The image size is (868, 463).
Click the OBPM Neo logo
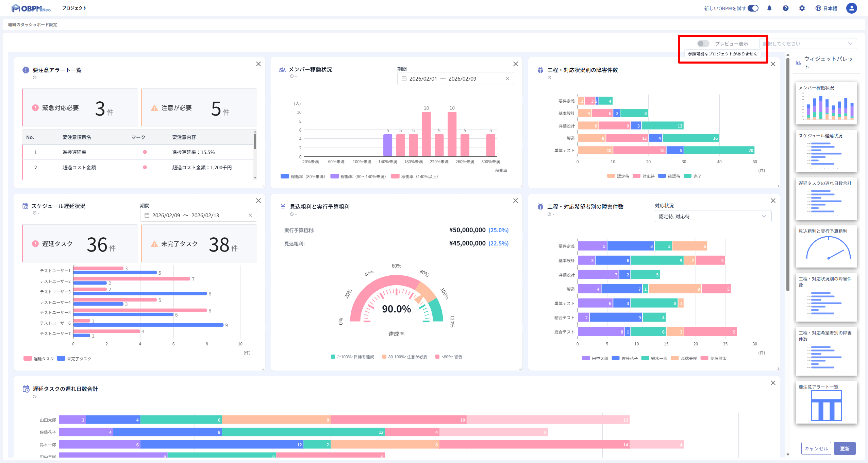click(31, 8)
